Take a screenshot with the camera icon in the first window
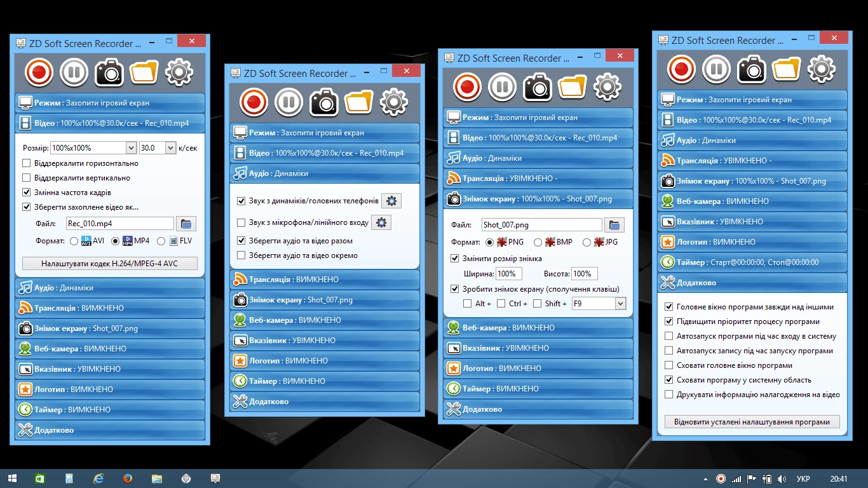 coord(109,72)
